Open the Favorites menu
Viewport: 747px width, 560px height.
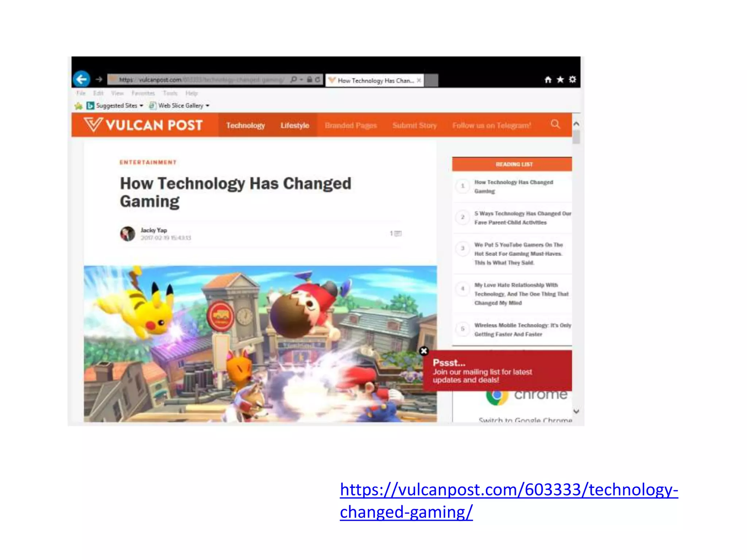[143, 93]
